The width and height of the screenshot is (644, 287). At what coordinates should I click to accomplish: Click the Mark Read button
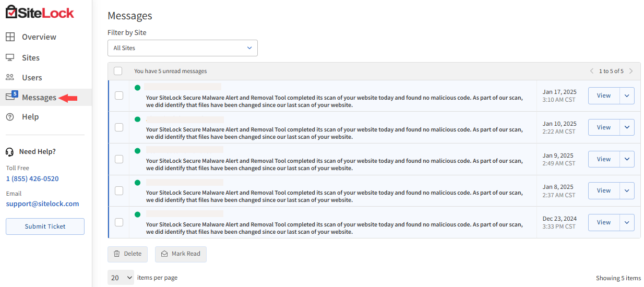pos(181,254)
